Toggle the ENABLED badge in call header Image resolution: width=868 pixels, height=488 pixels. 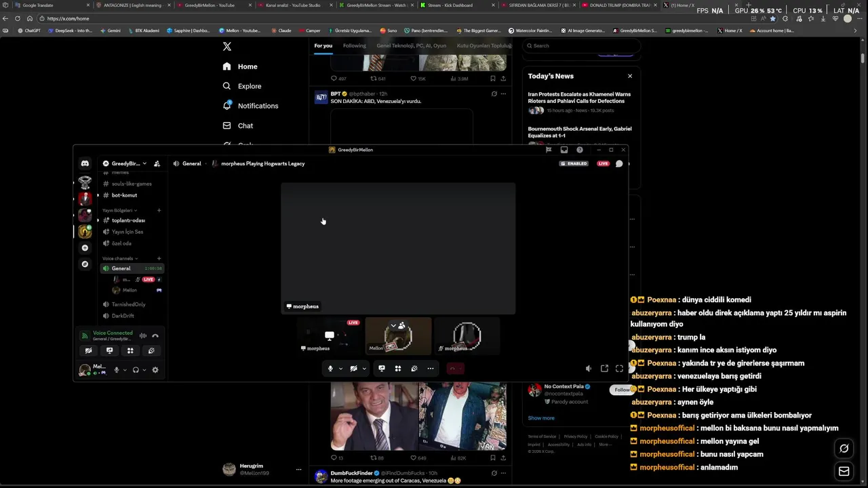tap(574, 163)
